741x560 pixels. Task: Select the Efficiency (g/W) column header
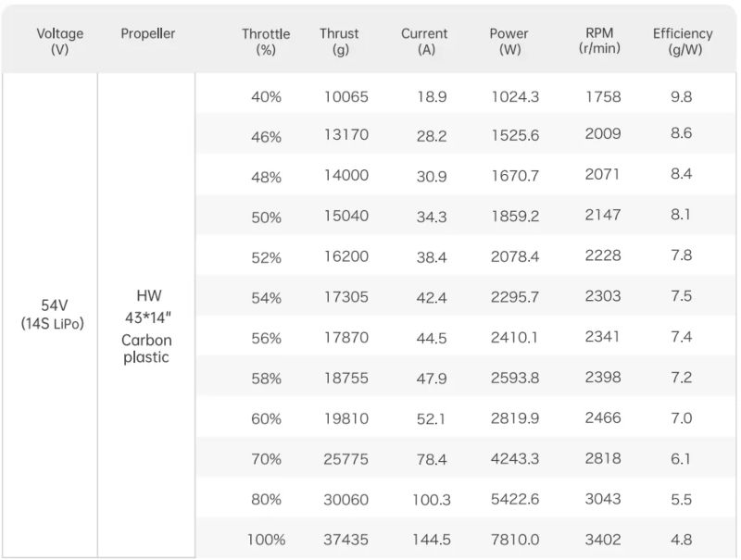click(x=683, y=42)
